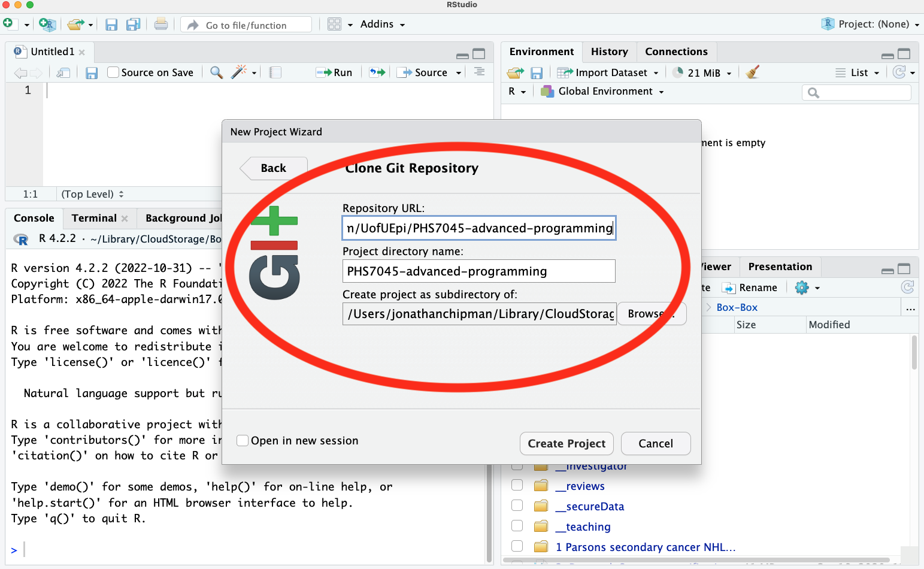The image size is (924, 569).
Task: Refresh the Files pane listing
Action: 908,287
